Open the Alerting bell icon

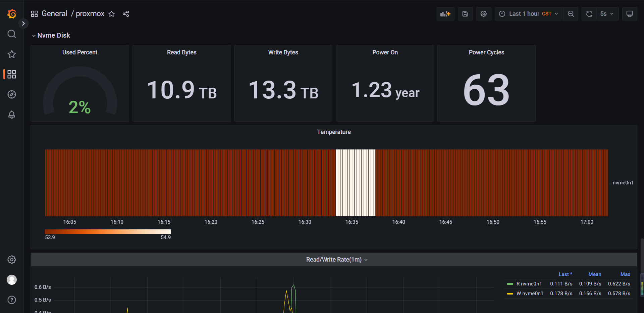12,115
